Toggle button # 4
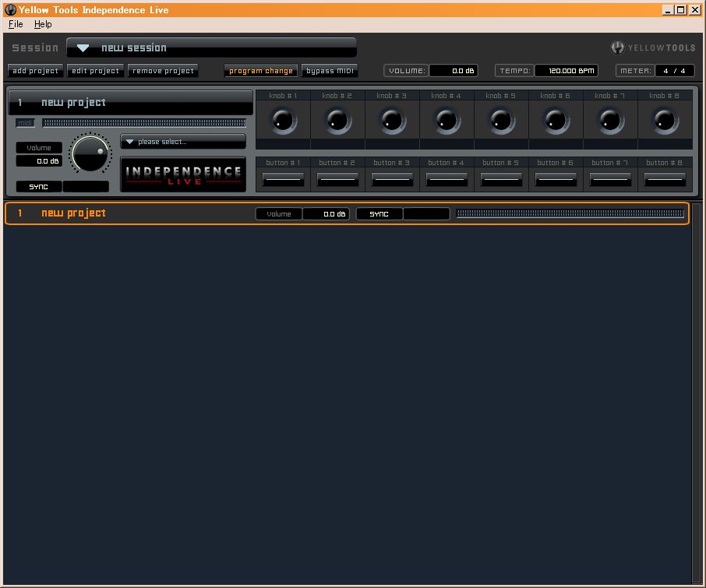706x588 pixels. pos(447,179)
